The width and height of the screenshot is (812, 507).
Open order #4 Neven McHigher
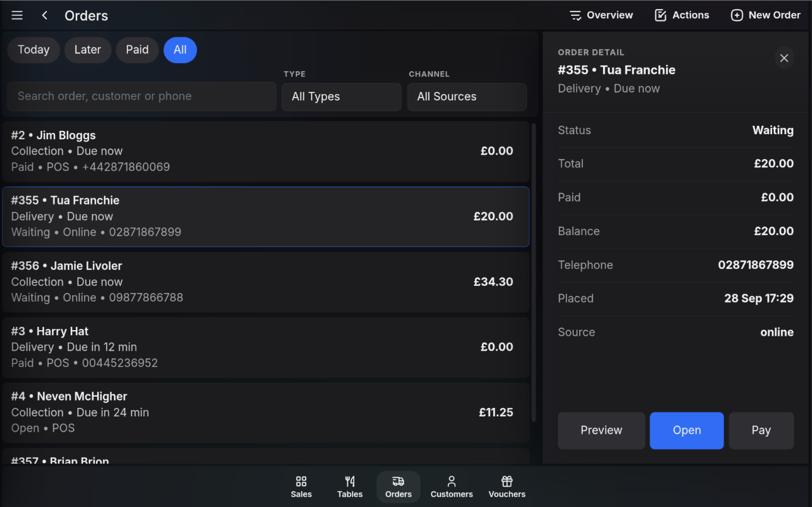[x=266, y=413]
